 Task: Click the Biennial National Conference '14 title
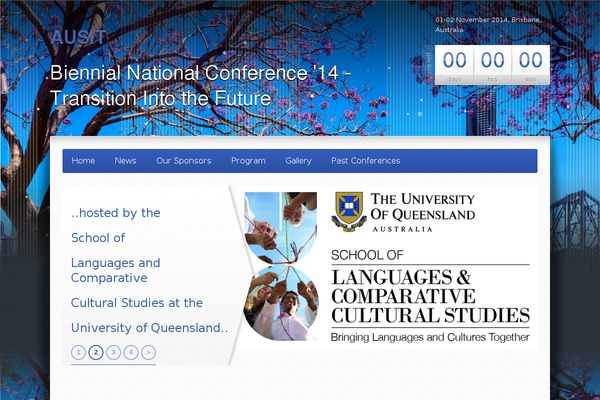(199, 85)
